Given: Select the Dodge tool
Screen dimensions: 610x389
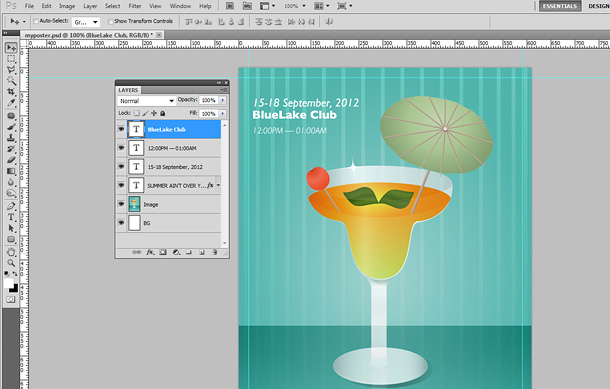Looking at the screenshot, I should click(x=11, y=193).
